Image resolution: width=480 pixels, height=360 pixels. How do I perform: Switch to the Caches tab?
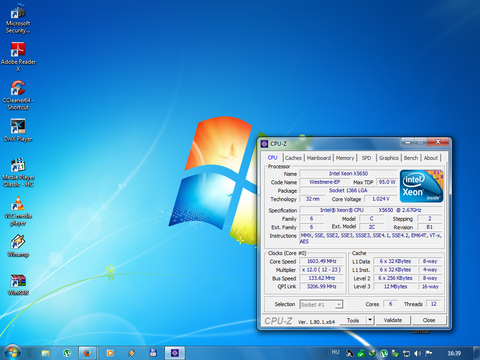click(293, 158)
